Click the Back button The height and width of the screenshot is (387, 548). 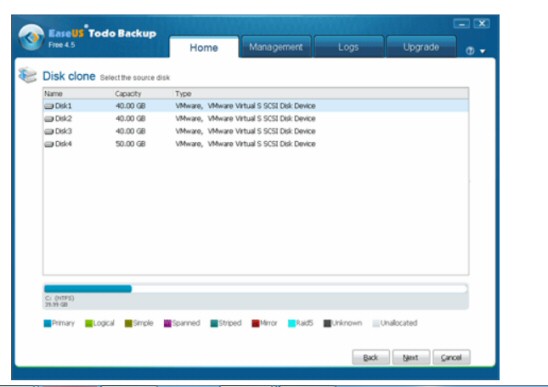[371, 357]
